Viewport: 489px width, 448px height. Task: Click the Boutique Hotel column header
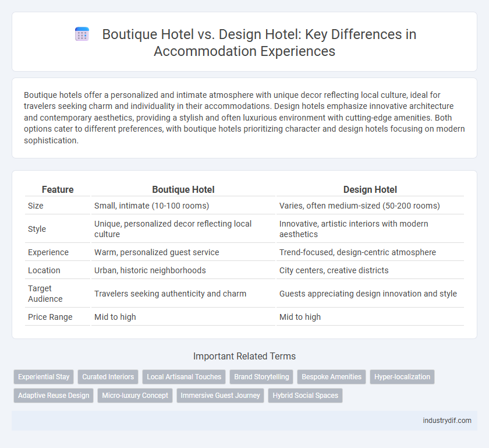click(183, 189)
